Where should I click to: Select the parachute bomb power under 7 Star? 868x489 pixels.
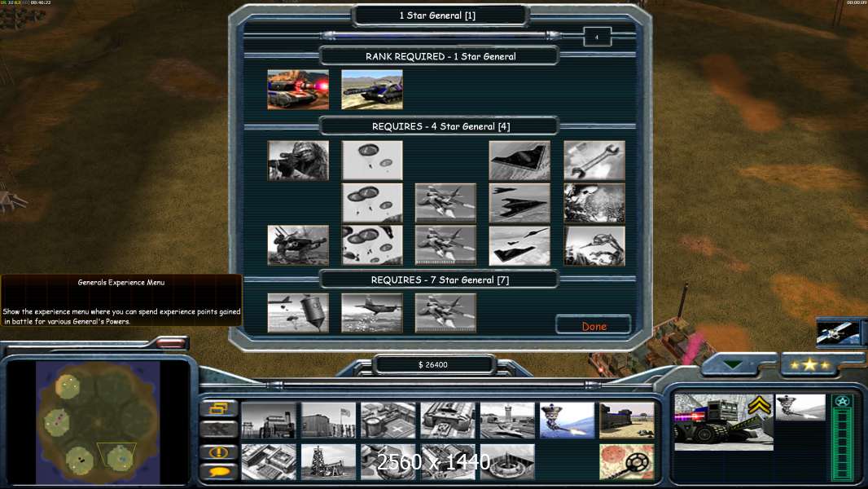298,313
